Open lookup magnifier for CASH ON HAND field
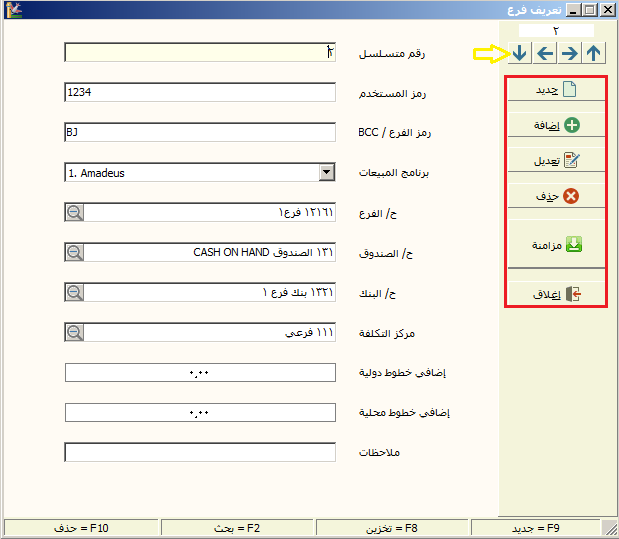This screenshot has width=619, height=539. [x=75, y=253]
